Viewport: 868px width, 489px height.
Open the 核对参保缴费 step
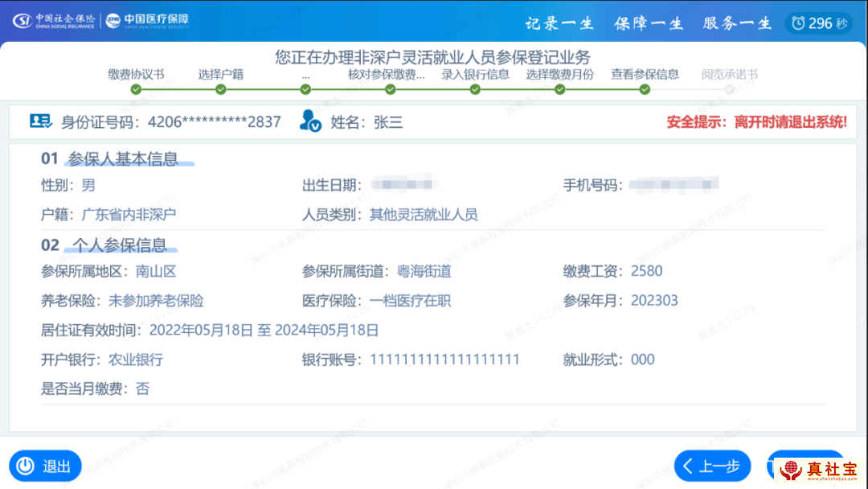click(x=387, y=75)
